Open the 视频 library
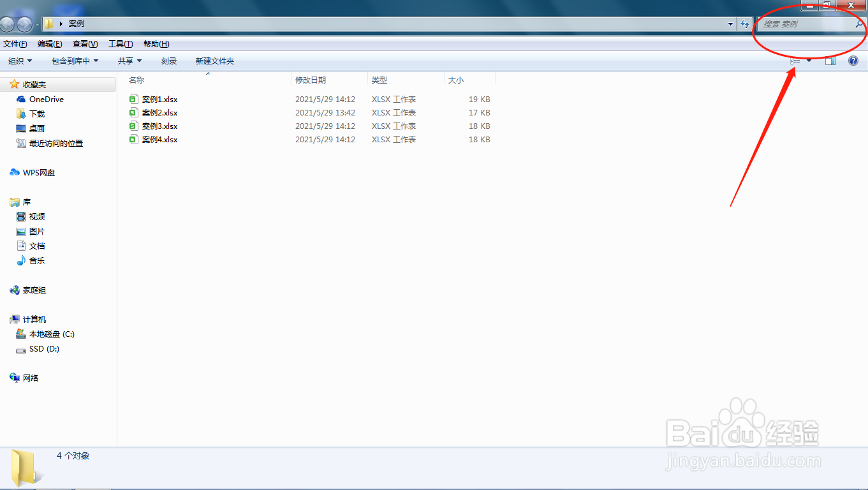 tap(37, 217)
